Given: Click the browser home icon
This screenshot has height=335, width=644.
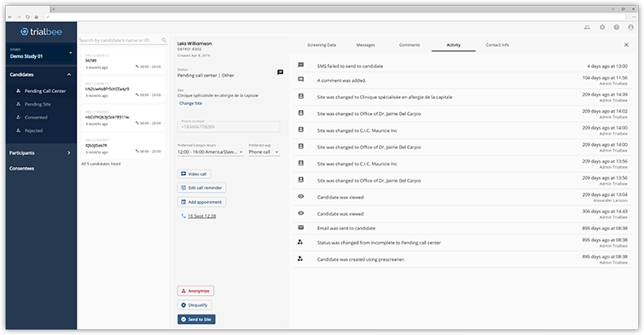Looking at the screenshot, I should (x=36, y=17).
